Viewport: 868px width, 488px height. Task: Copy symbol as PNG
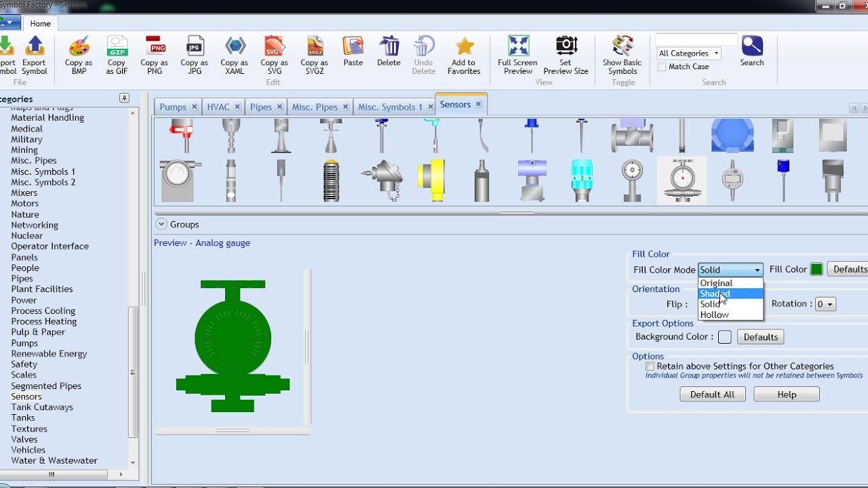click(155, 56)
